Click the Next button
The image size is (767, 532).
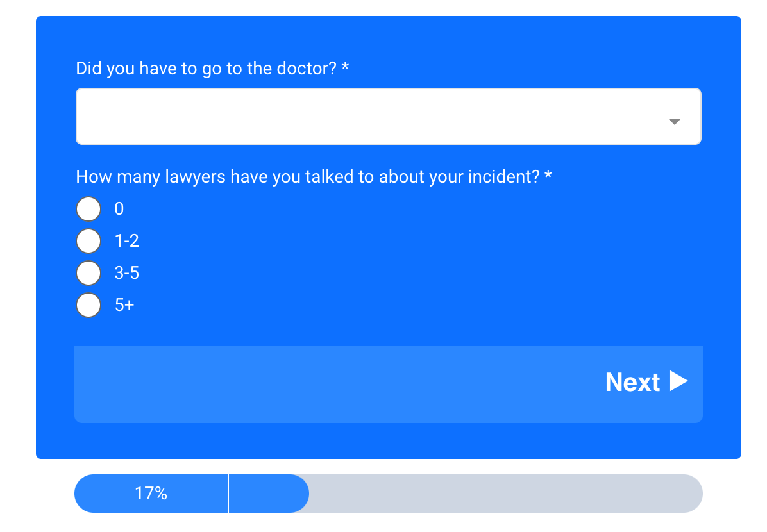[645, 383]
